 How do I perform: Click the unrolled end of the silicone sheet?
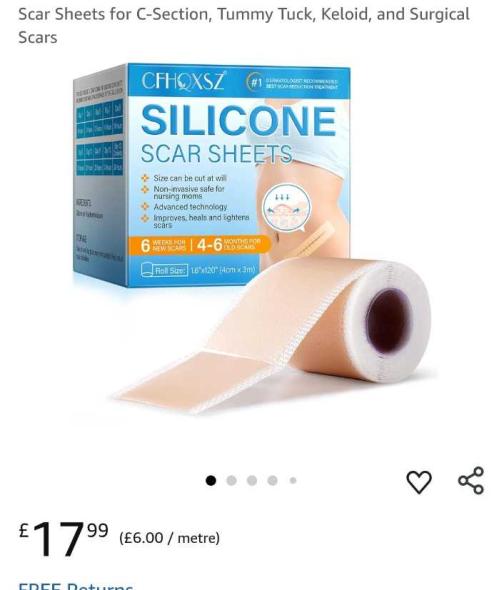point(192,380)
